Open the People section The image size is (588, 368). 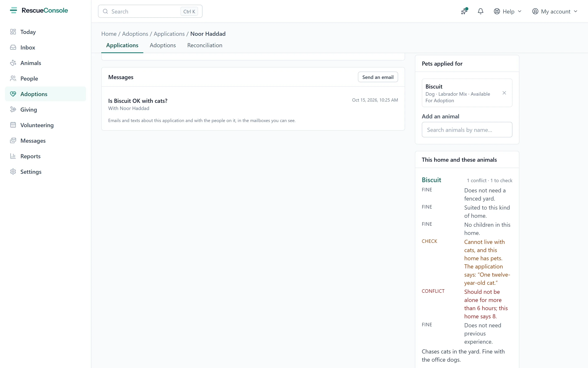click(x=46, y=79)
